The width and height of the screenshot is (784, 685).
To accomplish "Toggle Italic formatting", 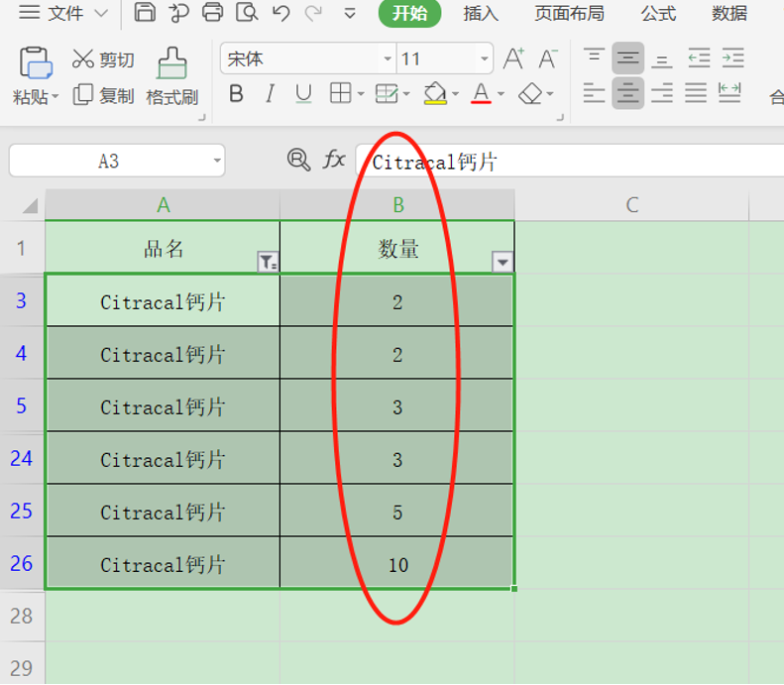I will [x=270, y=93].
